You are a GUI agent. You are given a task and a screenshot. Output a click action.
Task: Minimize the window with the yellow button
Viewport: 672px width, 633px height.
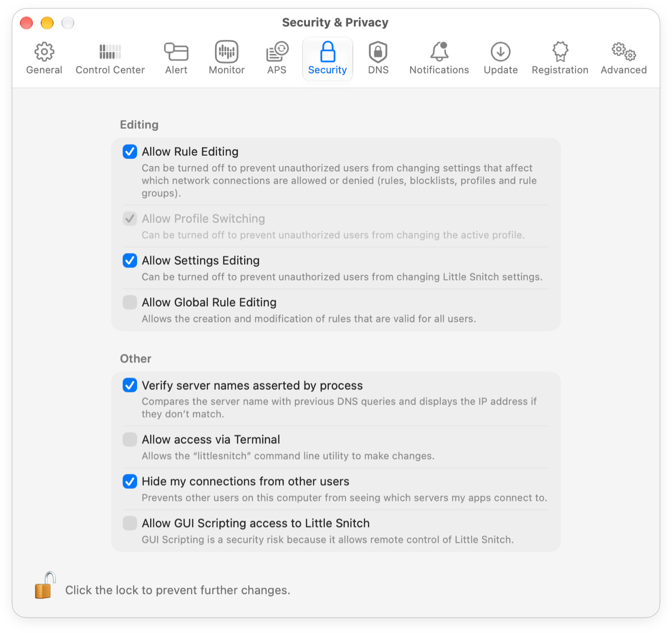(47, 23)
